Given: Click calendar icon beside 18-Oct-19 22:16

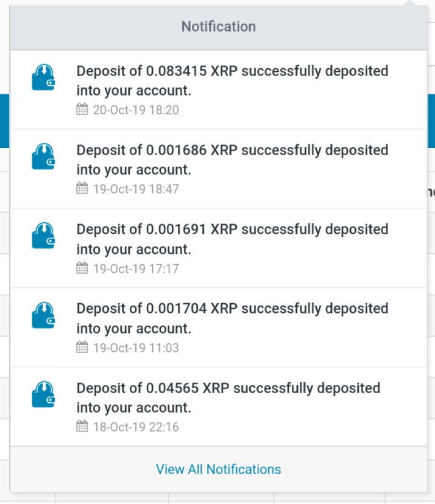Looking at the screenshot, I should click(82, 426).
